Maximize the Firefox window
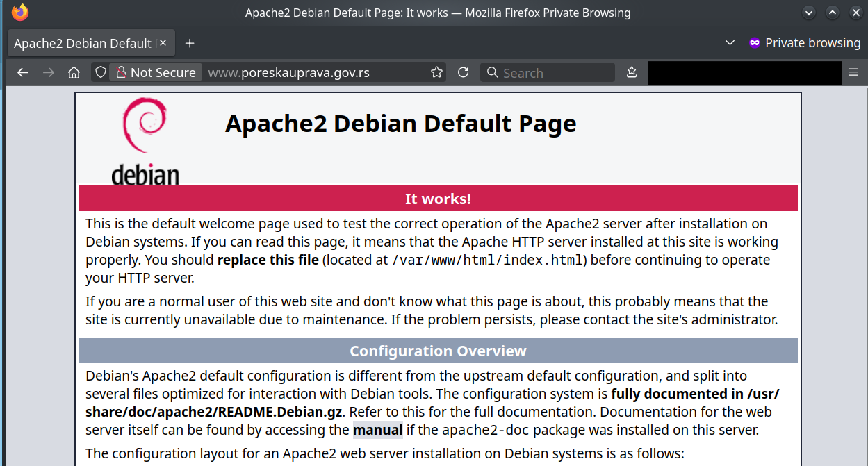Viewport: 868px width, 466px height. (x=833, y=13)
